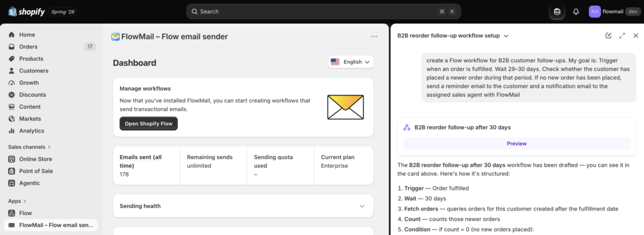Viewport: 644px width, 235px height.
Task: Click the large envelope illustration
Action: 345,107
